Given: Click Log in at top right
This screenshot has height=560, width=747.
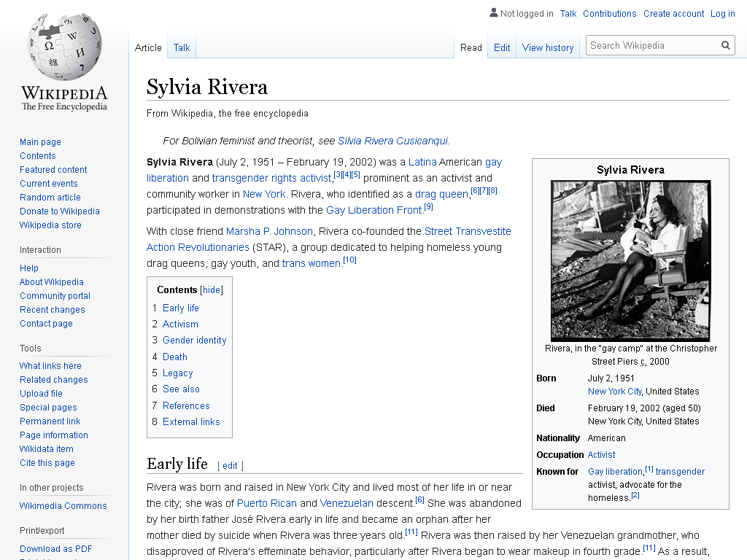Looking at the screenshot, I should [x=723, y=14].
